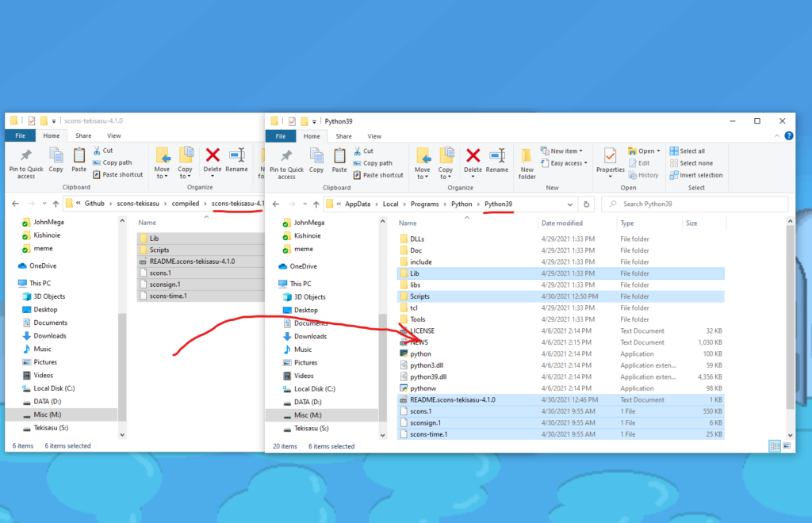This screenshot has height=523, width=812.
Task: Go up one level in the scons-tekisasu window
Action: click(56, 204)
